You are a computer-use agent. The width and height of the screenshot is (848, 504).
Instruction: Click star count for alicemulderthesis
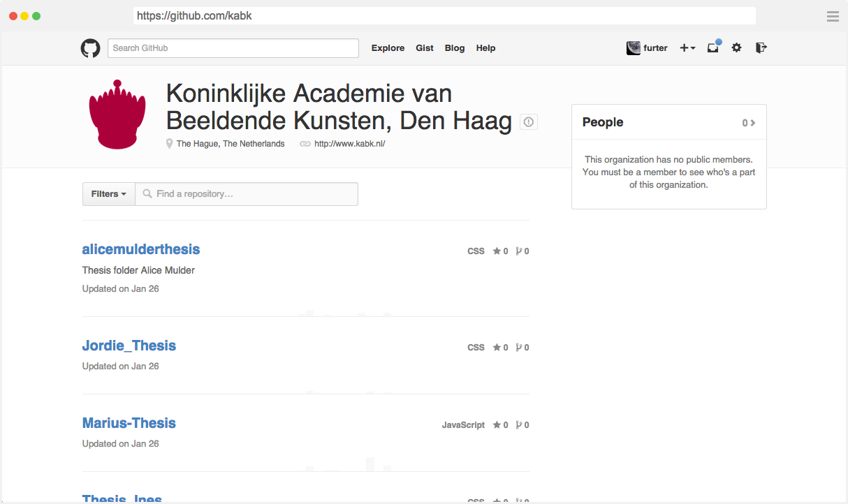tap(501, 251)
